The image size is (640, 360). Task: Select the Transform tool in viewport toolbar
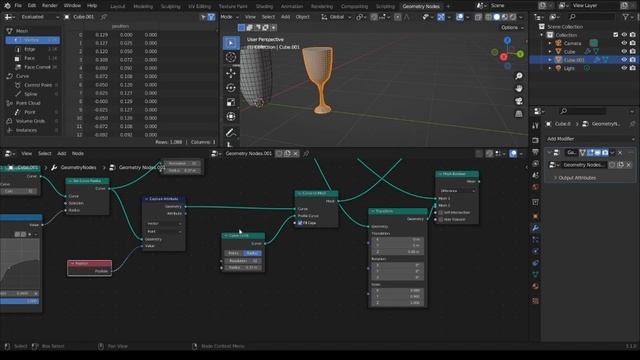click(231, 116)
